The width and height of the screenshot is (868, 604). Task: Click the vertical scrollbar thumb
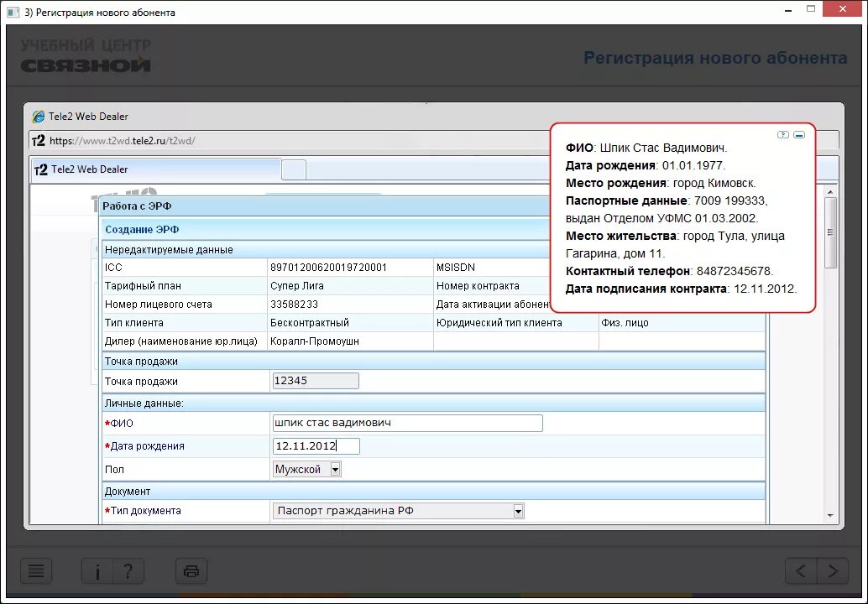pos(830,233)
